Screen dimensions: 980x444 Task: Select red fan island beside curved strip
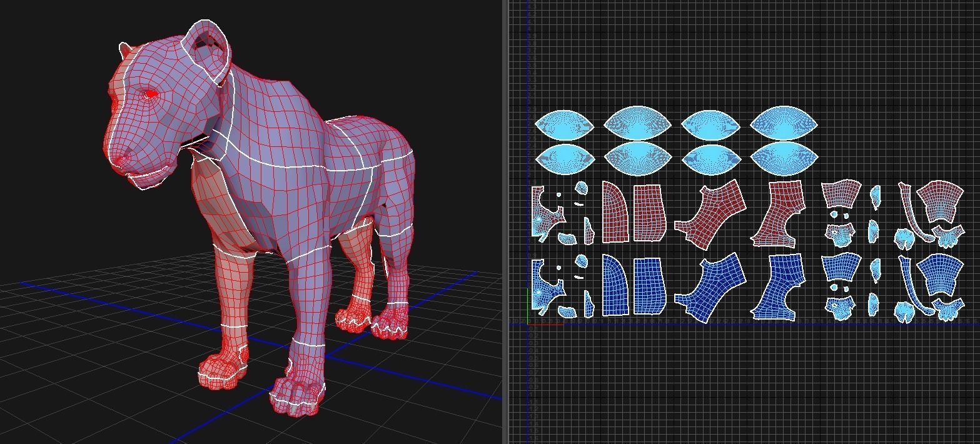point(940,201)
